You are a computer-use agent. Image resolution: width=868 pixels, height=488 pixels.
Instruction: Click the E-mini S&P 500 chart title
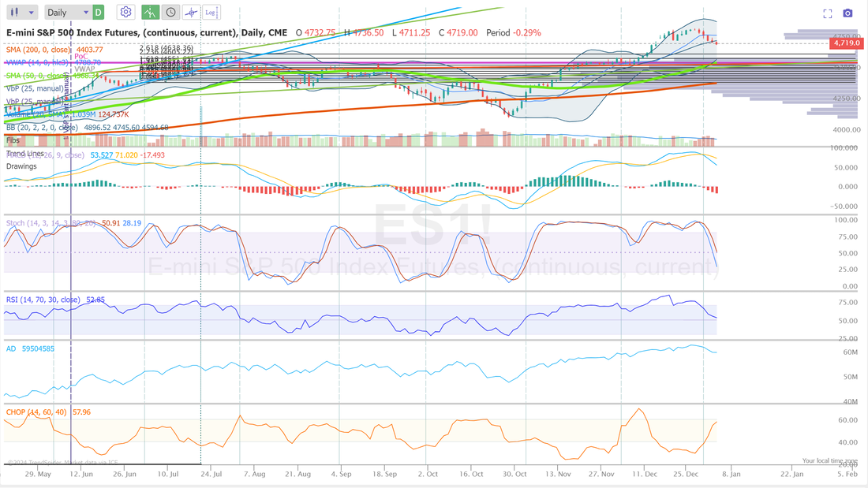(x=147, y=32)
